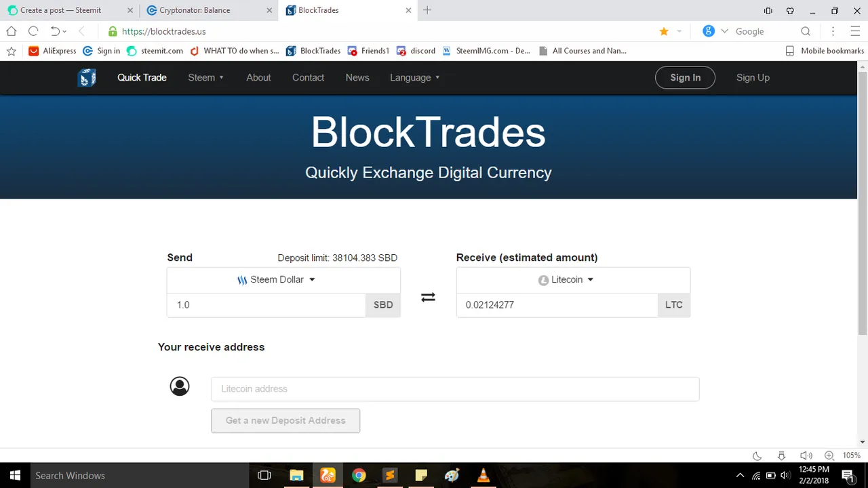
Task: Open Mobile bookmarks folder
Action: [x=825, y=51]
